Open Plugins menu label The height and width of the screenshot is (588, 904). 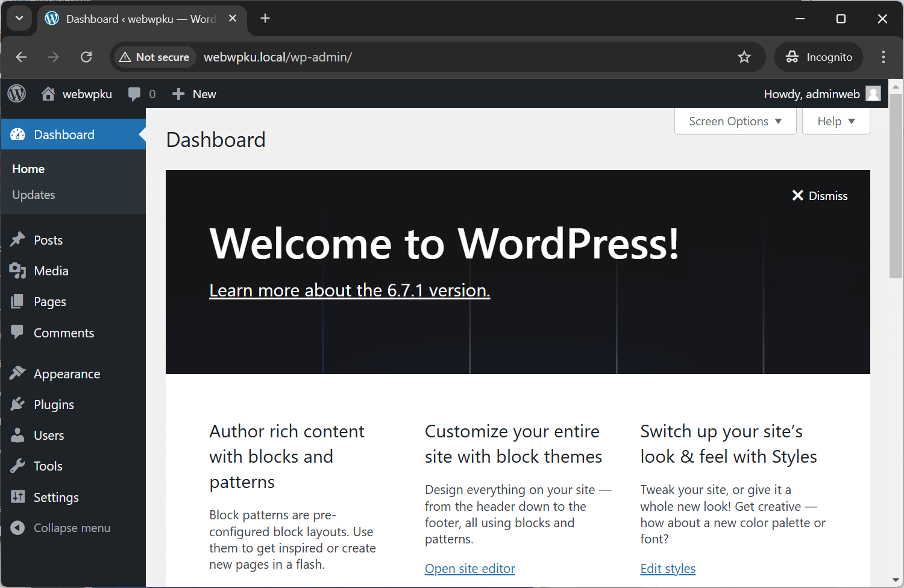(54, 405)
